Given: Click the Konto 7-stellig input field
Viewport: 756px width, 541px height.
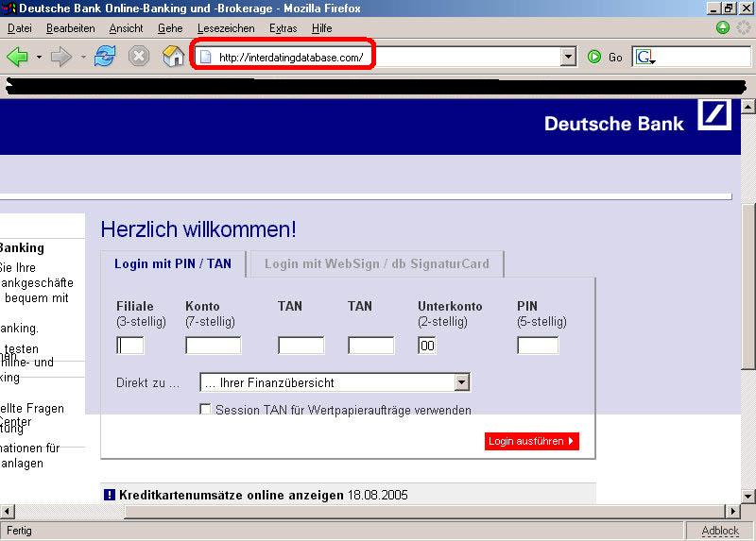Looking at the screenshot, I should [x=214, y=346].
